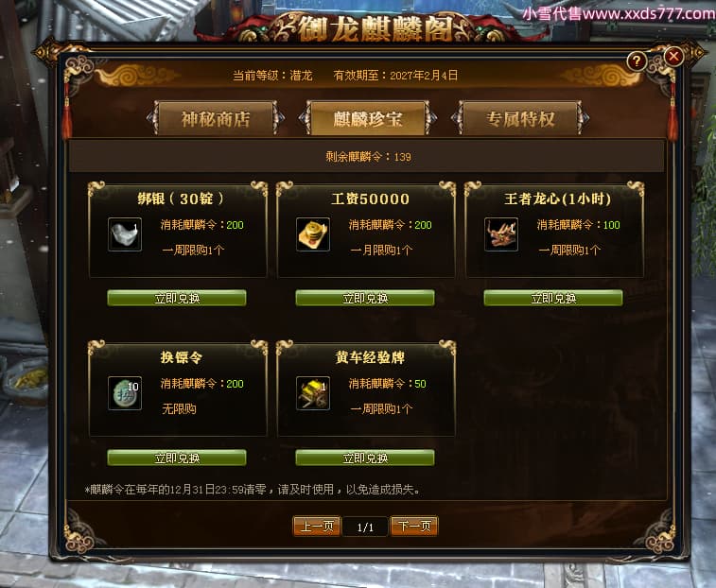The height and width of the screenshot is (588, 716).
Task: Go to next page with 下一页
Action: pos(414,527)
